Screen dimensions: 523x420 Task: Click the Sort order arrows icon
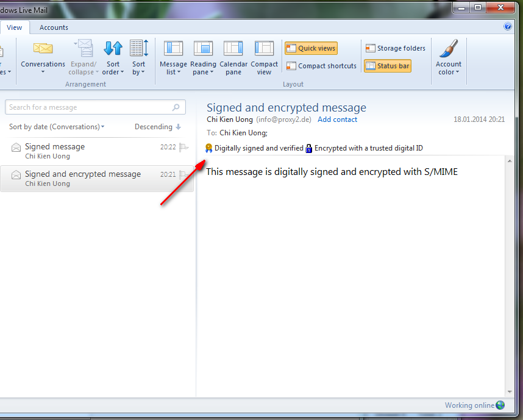point(113,48)
